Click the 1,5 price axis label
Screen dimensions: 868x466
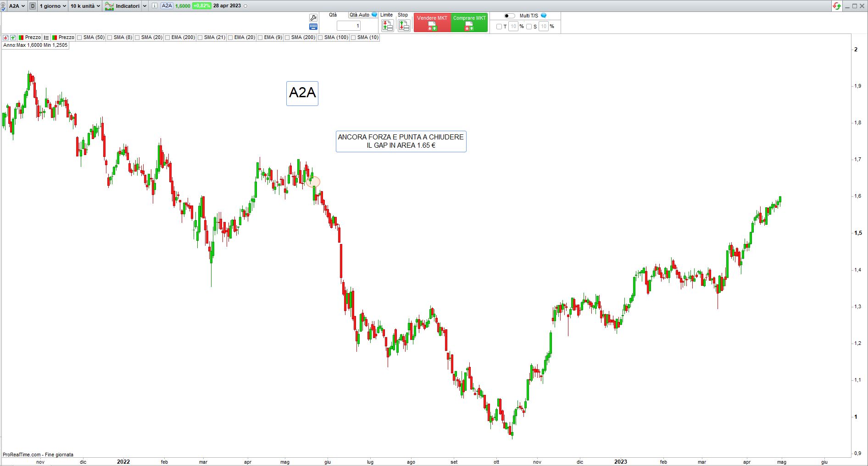[x=858, y=233]
